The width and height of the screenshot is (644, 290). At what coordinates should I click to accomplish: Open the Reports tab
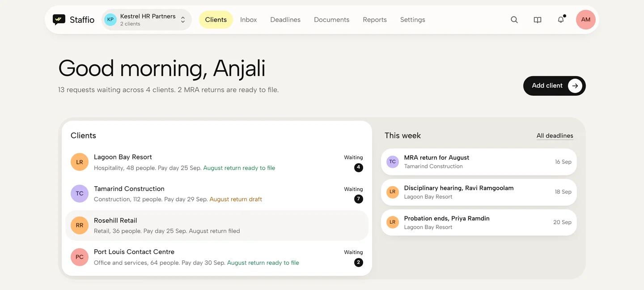click(x=375, y=20)
